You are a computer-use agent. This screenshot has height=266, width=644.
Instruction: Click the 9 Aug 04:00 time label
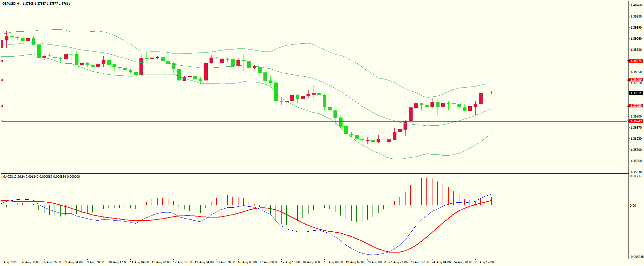(74, 262)
